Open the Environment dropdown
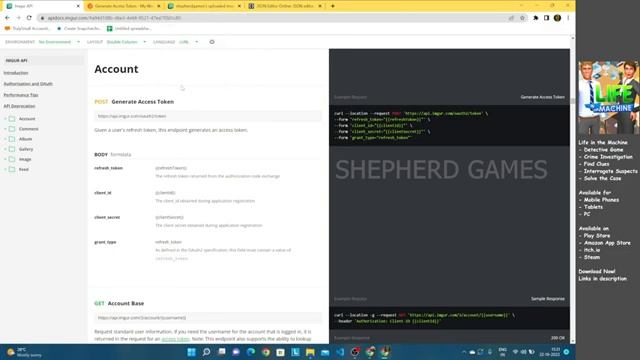Image resolution: width=640 pixels, height=360 pixels. (60, 42)
